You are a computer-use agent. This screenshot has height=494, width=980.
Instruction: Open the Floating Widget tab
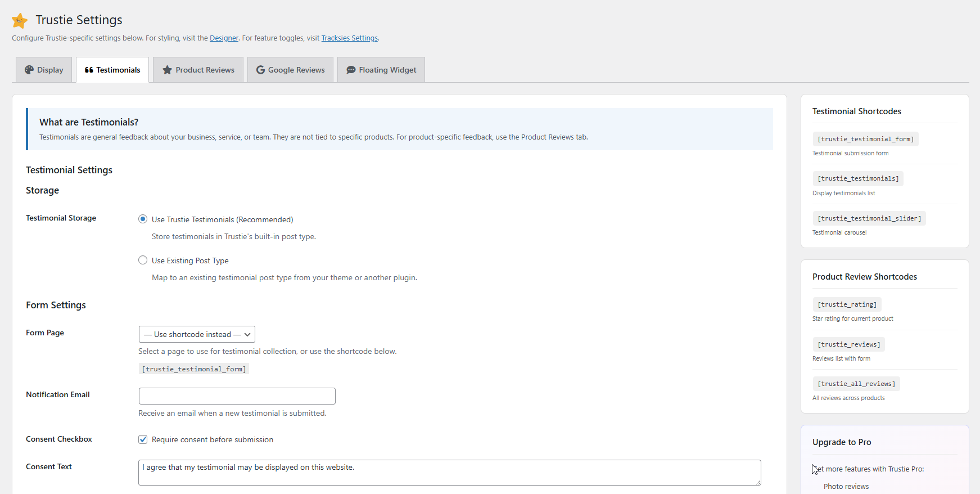tap(381, 70)
